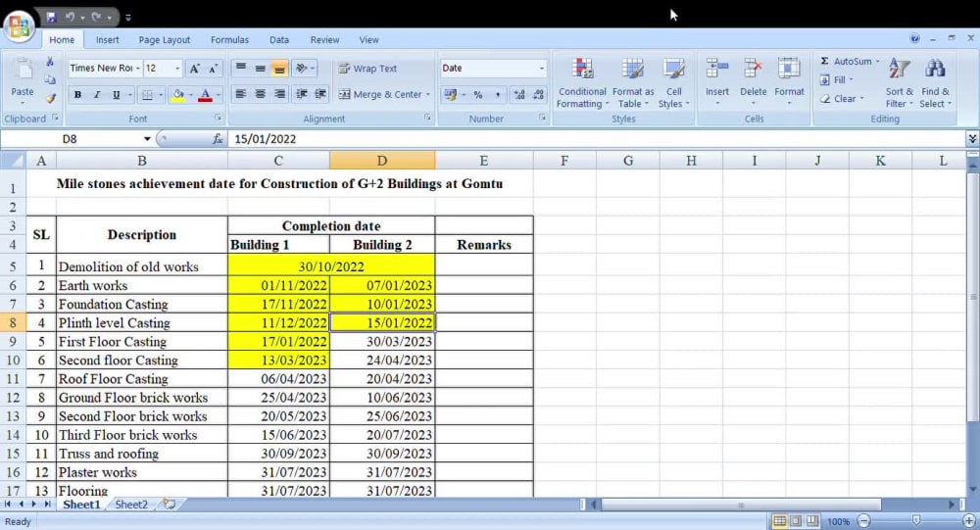Align text right

pyautogui.click(x=279, y=94)
